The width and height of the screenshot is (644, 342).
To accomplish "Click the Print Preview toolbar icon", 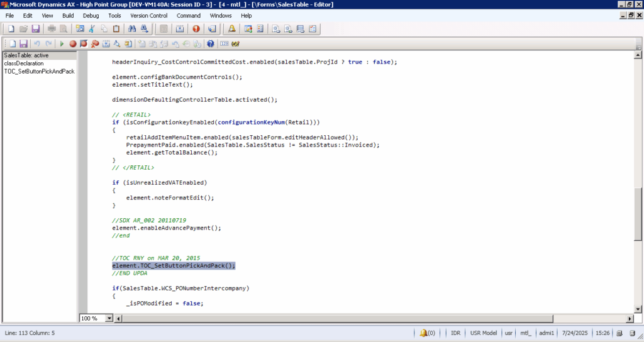I will point(64,29).
